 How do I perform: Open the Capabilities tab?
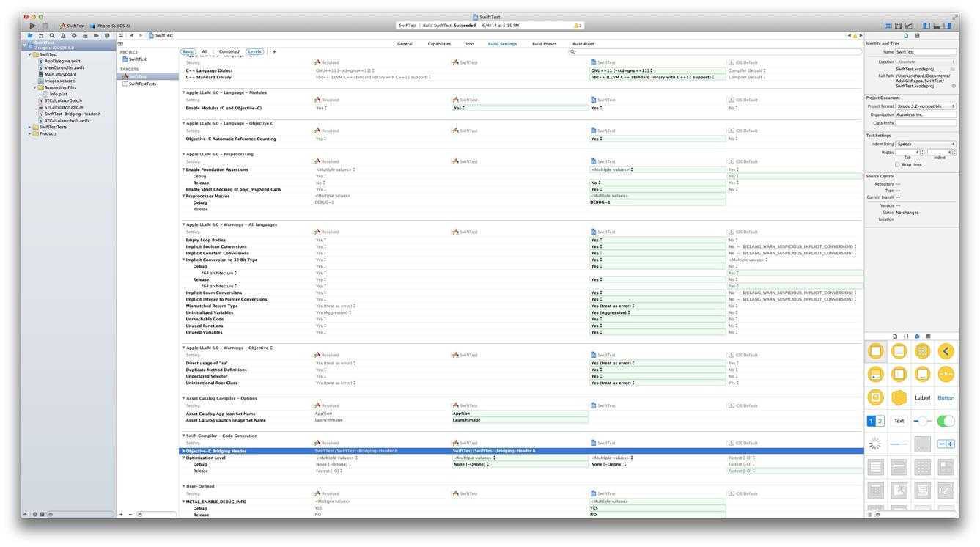(439, 43)
